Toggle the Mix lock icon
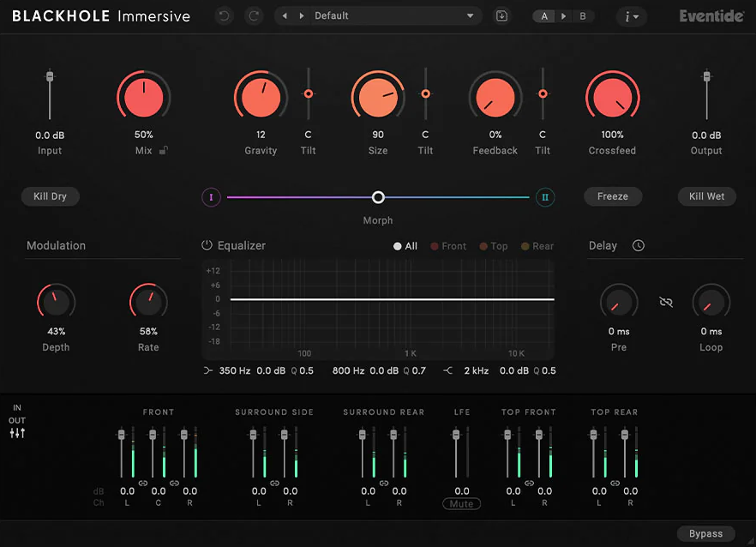 (164, 151)
